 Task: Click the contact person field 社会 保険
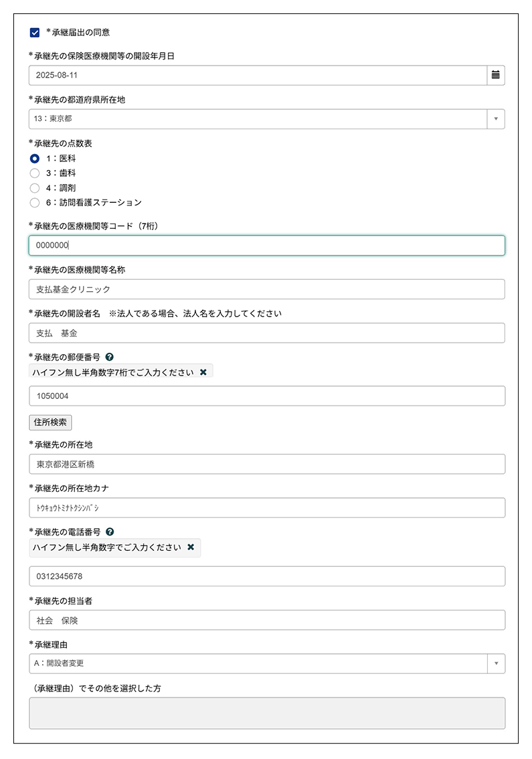coord(266,620)
